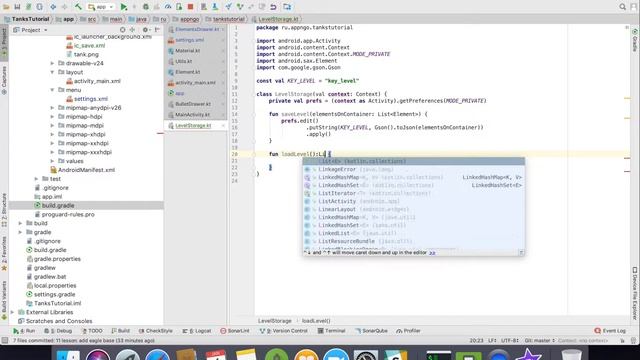Toggle the Device File Explorer side window
The height and width of the screenshot is (360, 640).
tap(635, 293)
